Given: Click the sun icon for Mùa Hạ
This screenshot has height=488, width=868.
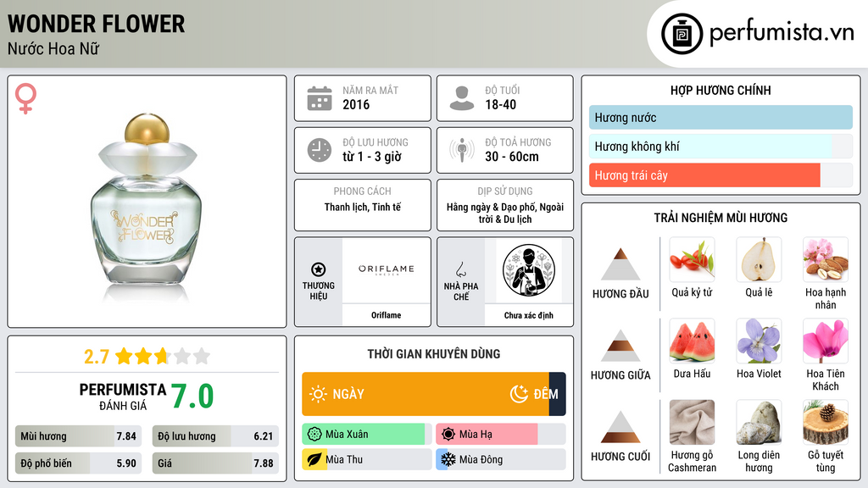Looking at the screenshot, I should coord(448,435).
